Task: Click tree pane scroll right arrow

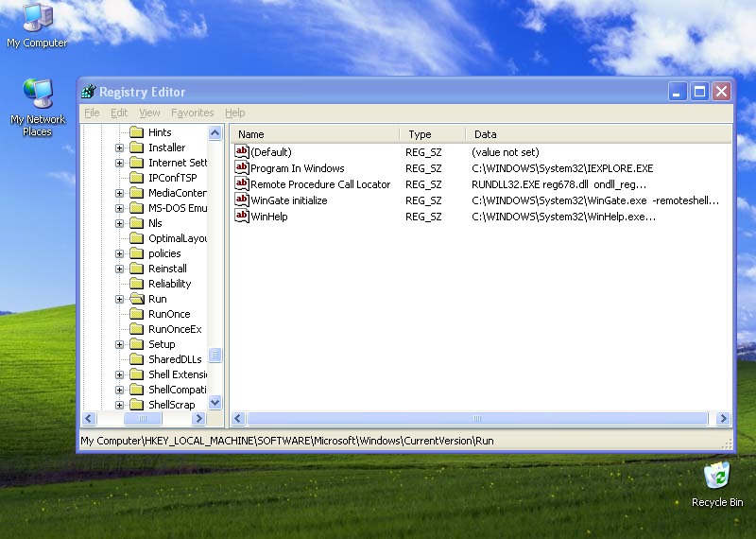Action: tap(198, 418)
